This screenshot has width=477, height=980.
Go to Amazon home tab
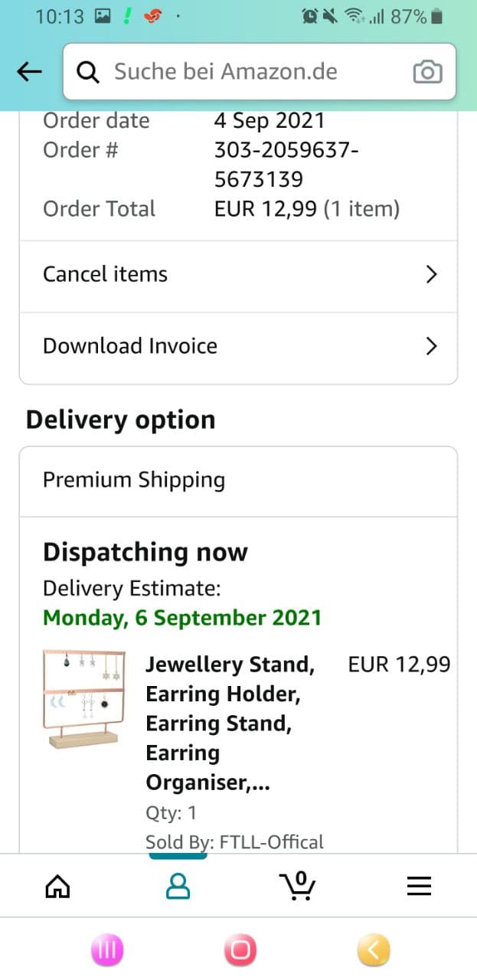point(58,886)
